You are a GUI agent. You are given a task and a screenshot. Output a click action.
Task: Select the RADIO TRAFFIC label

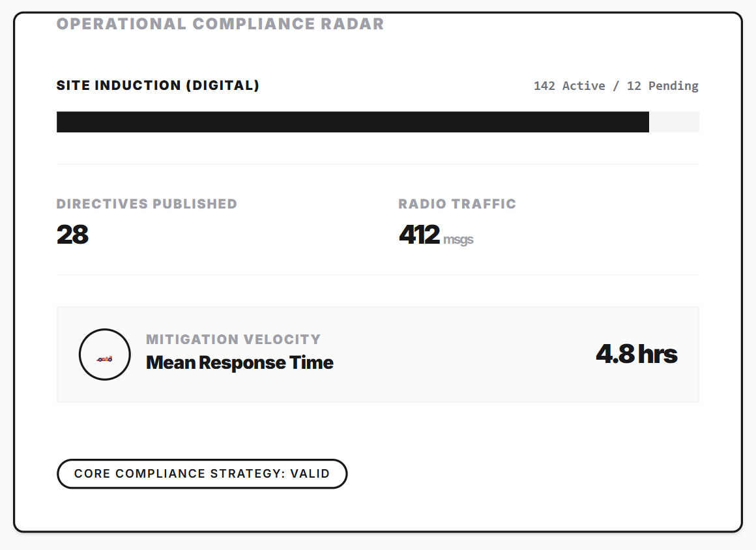[x=457, y=203]
